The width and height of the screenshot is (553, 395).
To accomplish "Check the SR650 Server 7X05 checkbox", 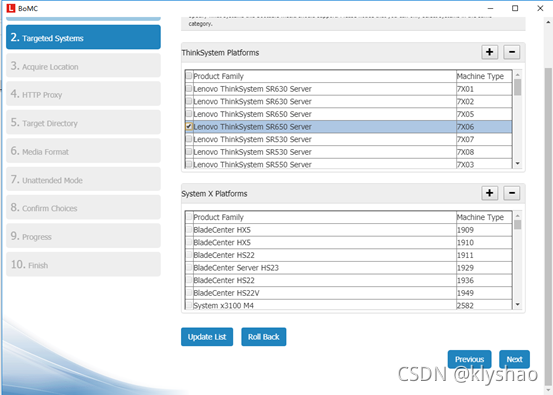I will pos(189,114).
